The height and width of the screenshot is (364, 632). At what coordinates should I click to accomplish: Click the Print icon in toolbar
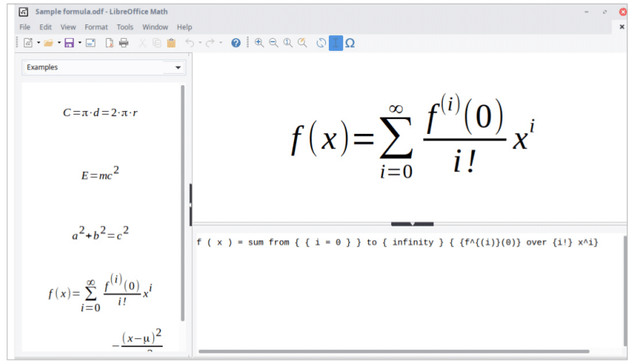tap(124, 43)
